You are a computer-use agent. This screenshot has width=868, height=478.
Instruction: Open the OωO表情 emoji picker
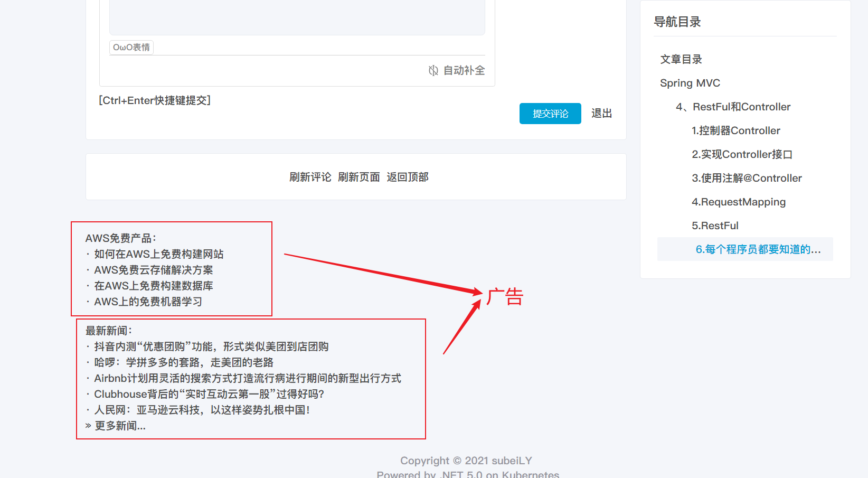coord(131,47)
